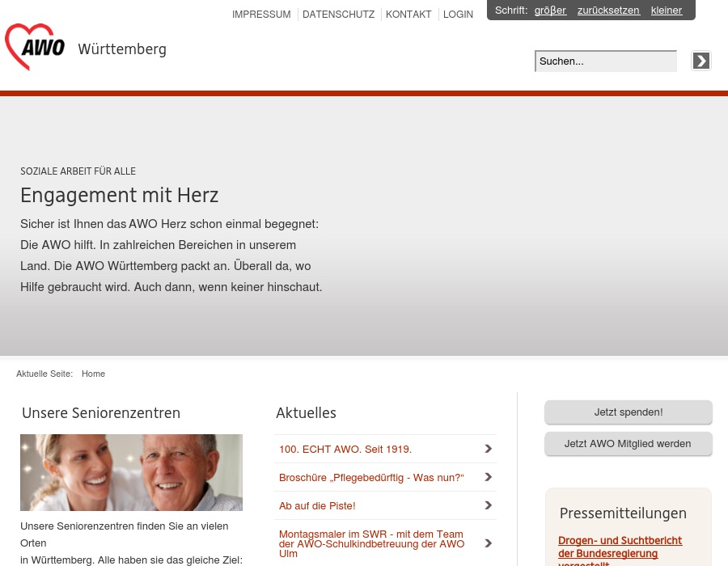Click the chevron next to 'Ab auf die Piste!'

pos(488,505)
